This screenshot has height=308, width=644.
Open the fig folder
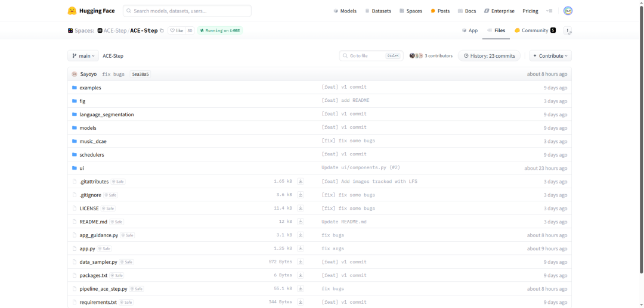pos(82,101)
